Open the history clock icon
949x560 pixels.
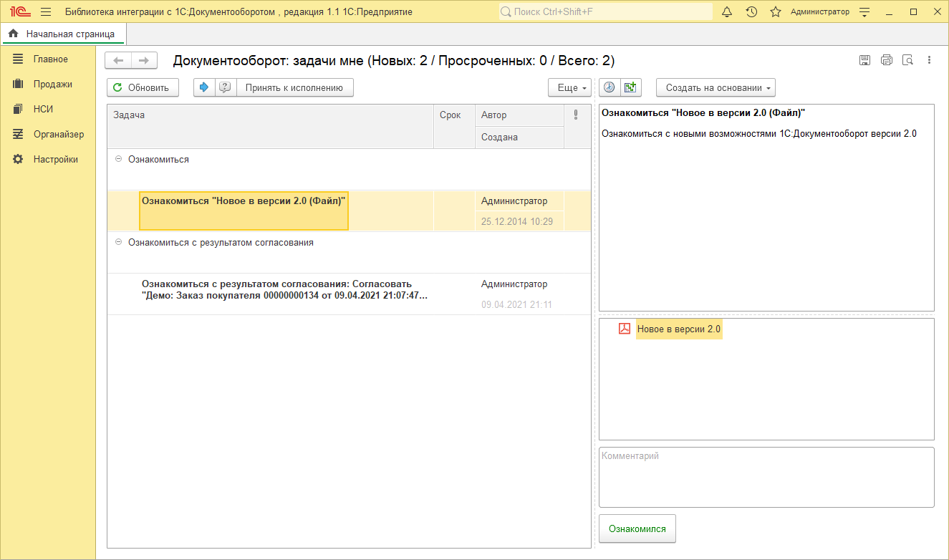pos(751,11)
